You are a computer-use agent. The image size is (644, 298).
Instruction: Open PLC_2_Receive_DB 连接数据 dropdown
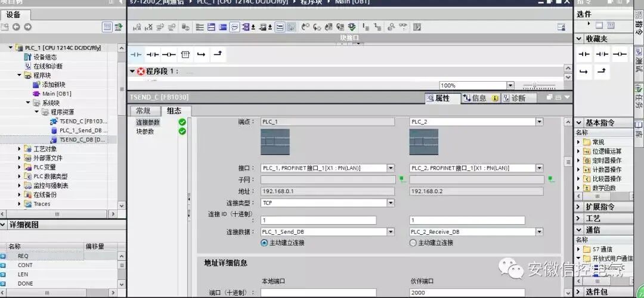click(539, 232)
